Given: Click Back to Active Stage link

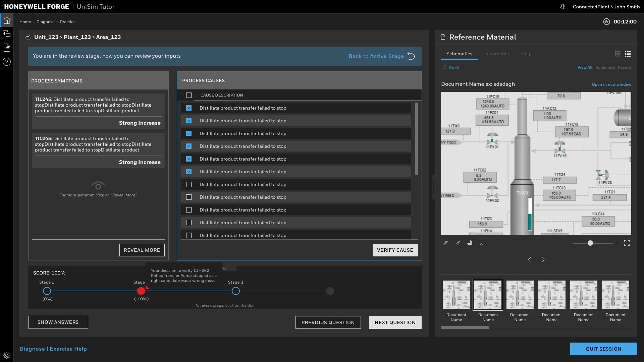Looking at the screenshot, I should click(376, 56).
